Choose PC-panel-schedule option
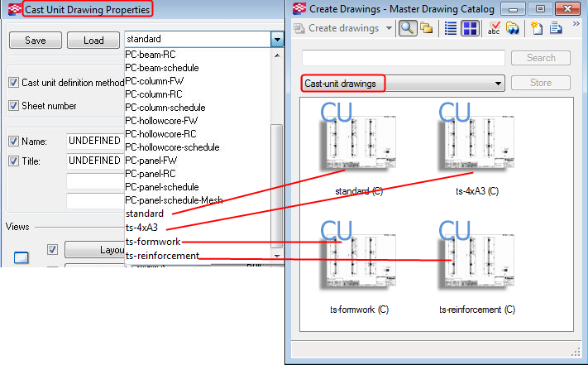588x365 pixels. [x=162, y=187]
